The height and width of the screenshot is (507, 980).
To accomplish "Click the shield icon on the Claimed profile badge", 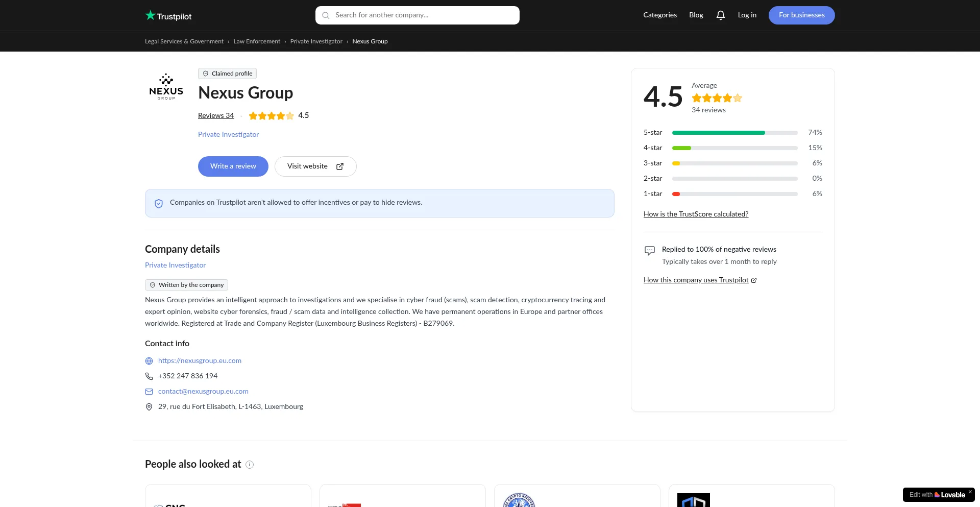I will tap(206, 74).
